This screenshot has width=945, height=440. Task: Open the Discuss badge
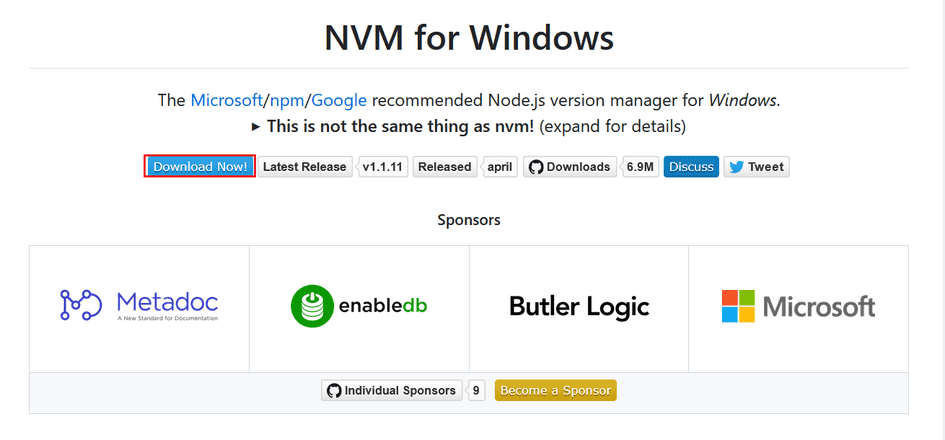[x=691, y=167]
